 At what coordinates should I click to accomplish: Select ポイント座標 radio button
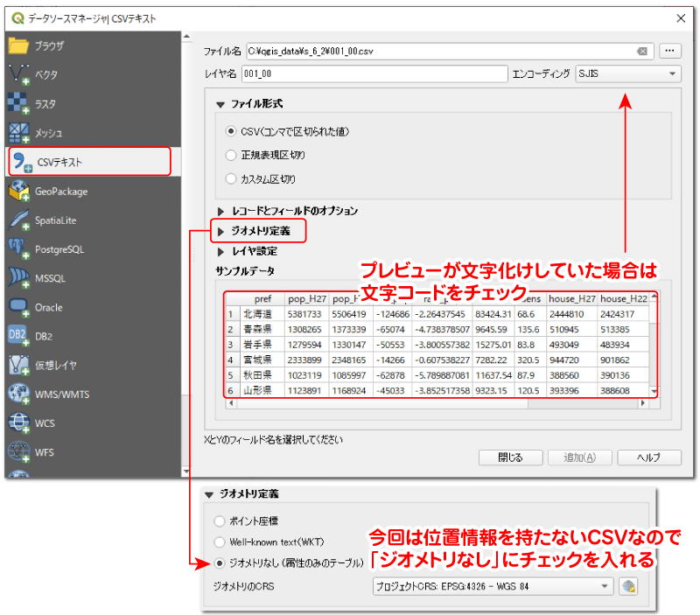(x=220, y=521)
